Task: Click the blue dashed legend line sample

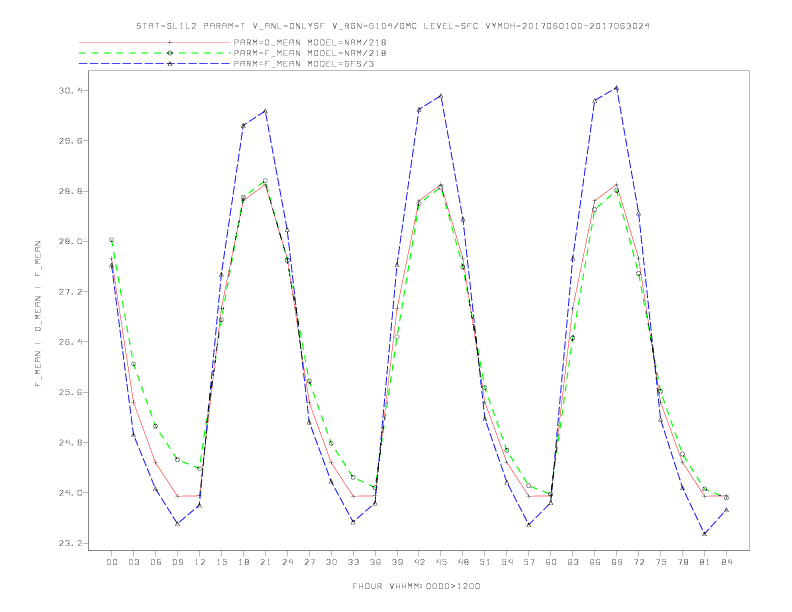Action: point(155,64)
